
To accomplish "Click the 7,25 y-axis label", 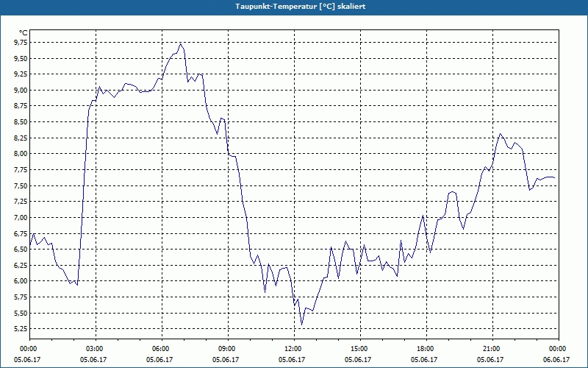I will pyautogui.click(x=21, y=201).
